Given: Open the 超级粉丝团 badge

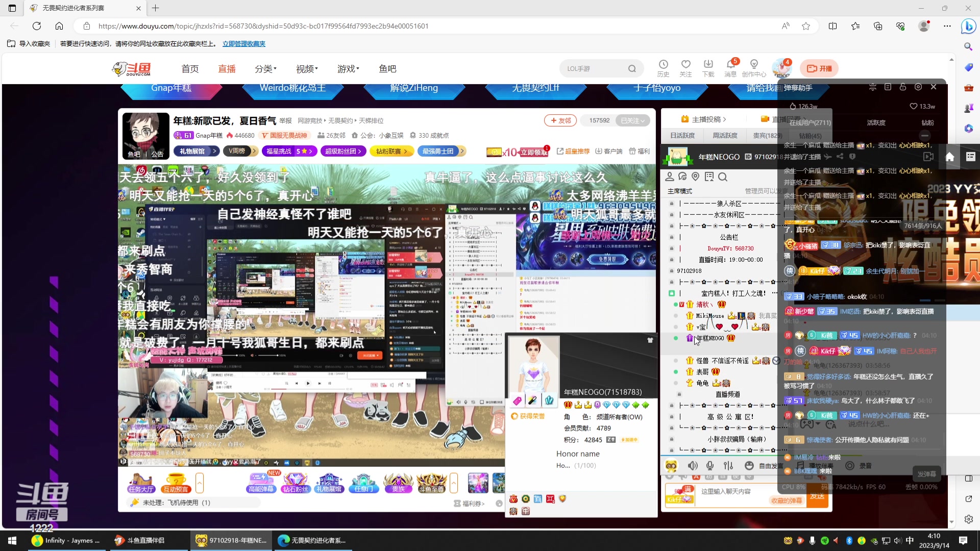Looking at the screenshot, I should click(344, 151).
